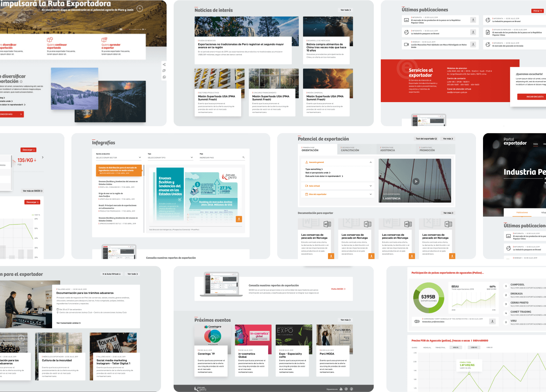Click the upper Descargar button beside the FOB price
546x392 pixels.
tap(29, 150)
